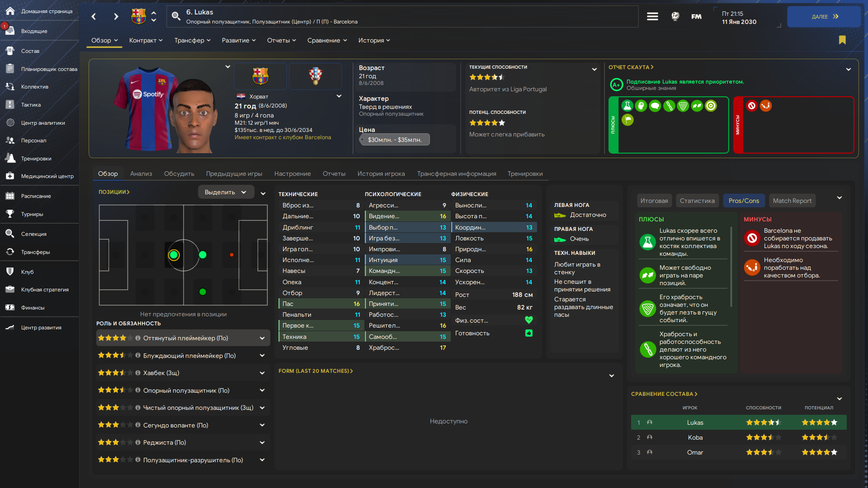This screenshot has width=868, height=488.
Task: Open Входящие inbox in sidebar
Action: (34, 31)
